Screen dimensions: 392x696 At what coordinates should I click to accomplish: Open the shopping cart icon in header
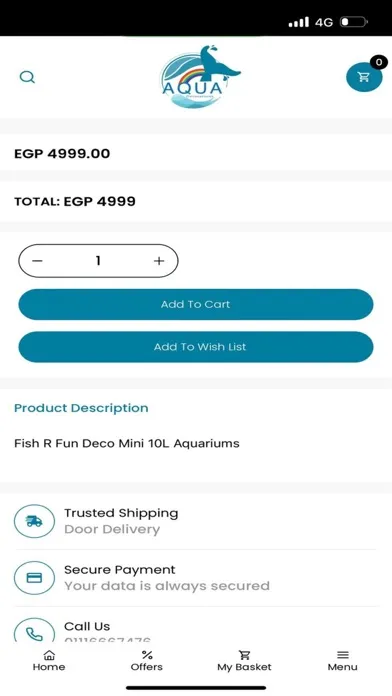[364, 77]
